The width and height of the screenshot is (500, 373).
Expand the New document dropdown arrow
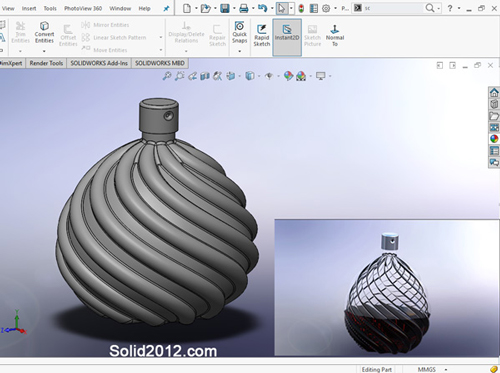coord(196,8)
